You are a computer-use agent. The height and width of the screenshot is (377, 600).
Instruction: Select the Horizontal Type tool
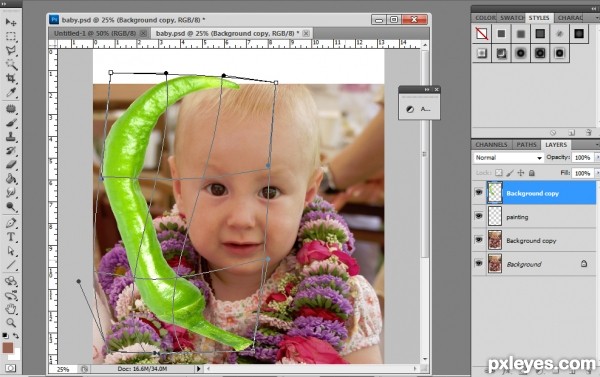[x=11, y=237]
